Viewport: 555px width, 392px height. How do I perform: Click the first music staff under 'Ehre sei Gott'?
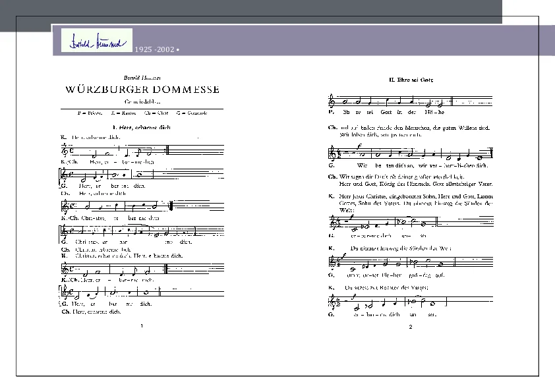(411, 101)
